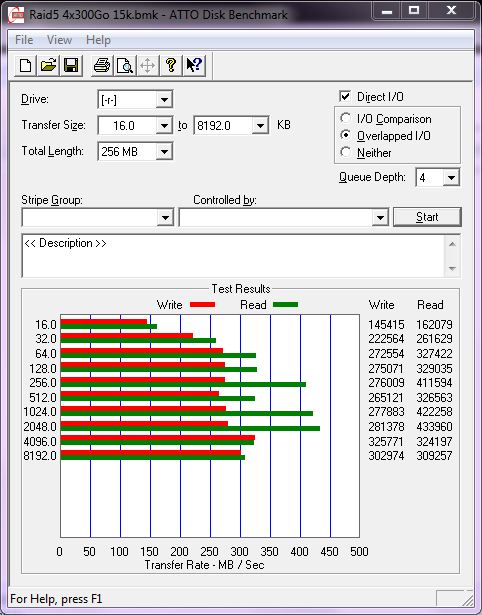Expand the Queue Depth dropdown
The width and height of the screenshot is (482, 615).
click(x=451, y=178)
